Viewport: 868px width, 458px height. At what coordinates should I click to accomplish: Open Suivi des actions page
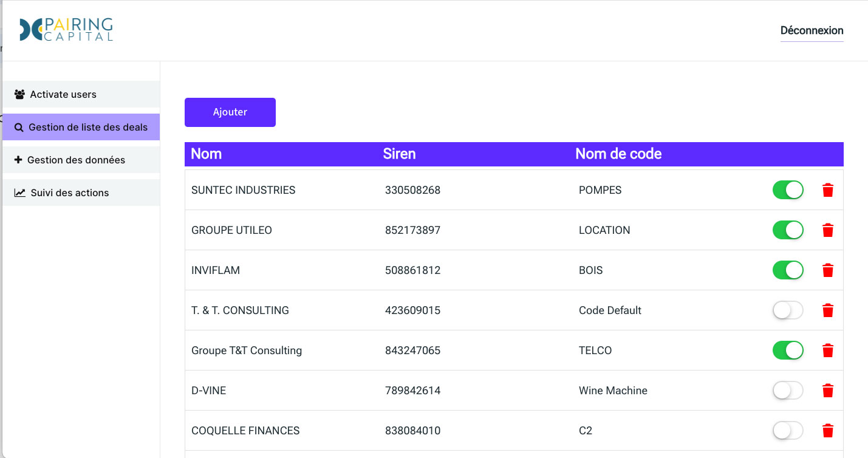pos(81,193)
